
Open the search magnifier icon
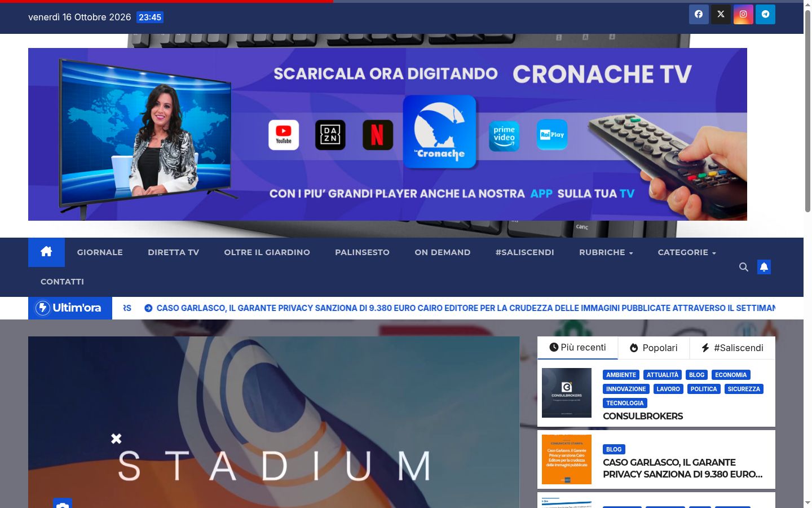tap(744, 267)
